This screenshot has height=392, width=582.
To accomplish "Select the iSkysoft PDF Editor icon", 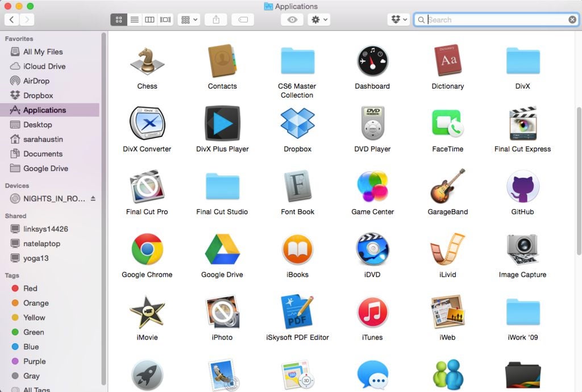I will tap(297, 312).
